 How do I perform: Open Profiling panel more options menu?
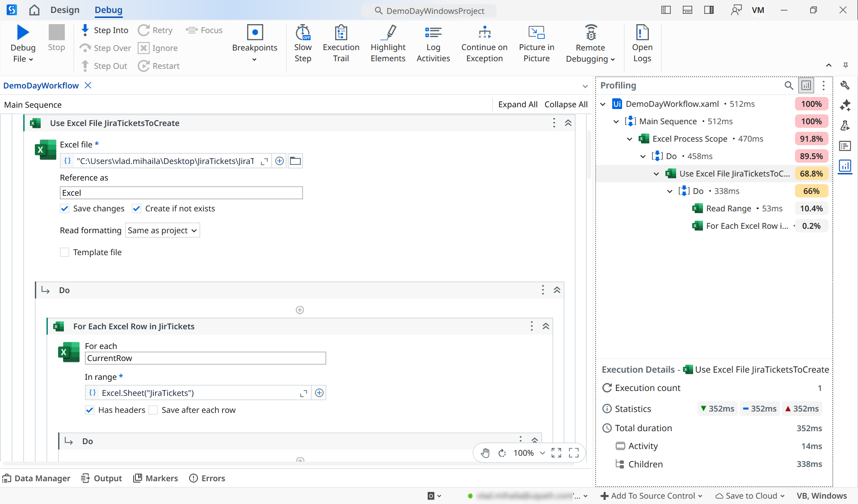tap(824, 85)
